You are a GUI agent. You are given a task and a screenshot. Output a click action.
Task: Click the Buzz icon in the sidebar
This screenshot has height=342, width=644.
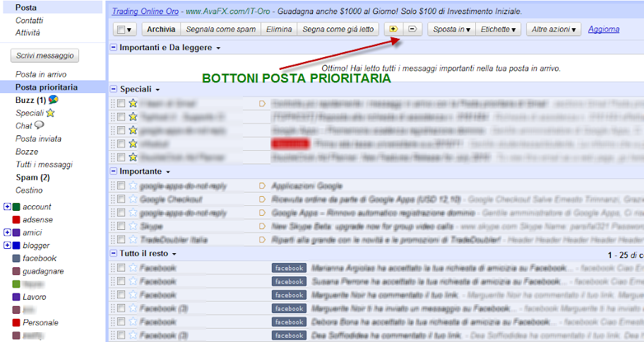click(54, 99)
